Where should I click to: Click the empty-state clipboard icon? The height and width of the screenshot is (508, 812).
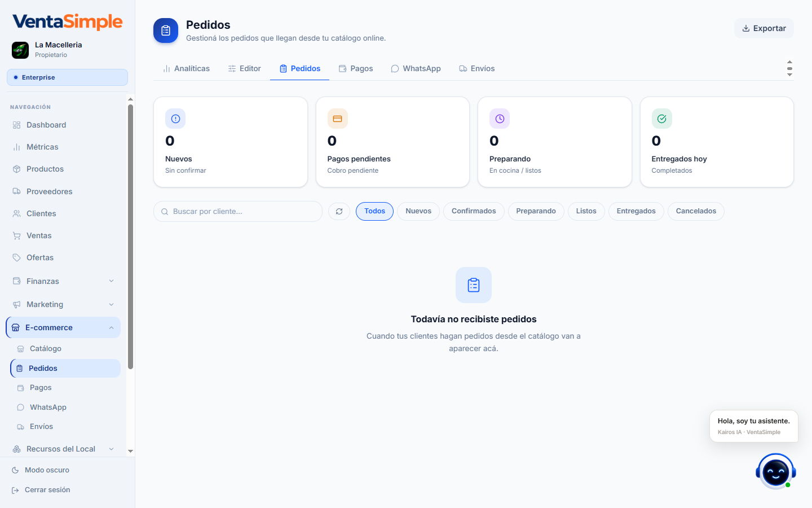click(x=474, y=285)
